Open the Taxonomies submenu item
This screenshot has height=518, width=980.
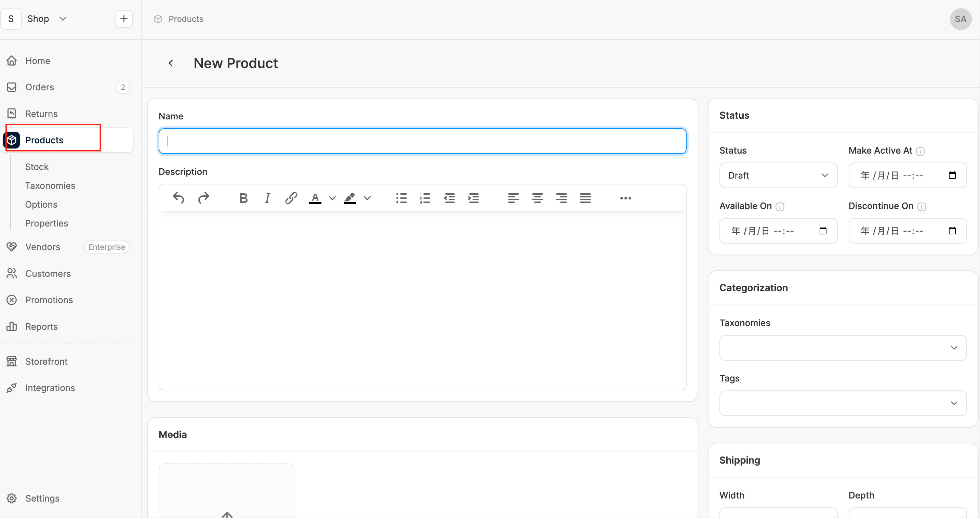coord(50,186)
